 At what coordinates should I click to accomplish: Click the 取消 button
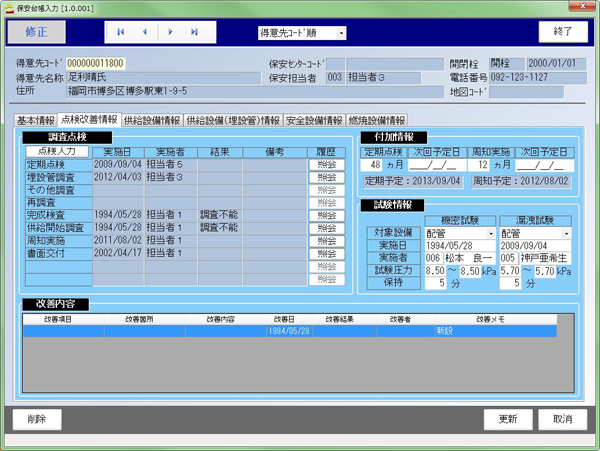pyautogui.click(x=563, y=419)
